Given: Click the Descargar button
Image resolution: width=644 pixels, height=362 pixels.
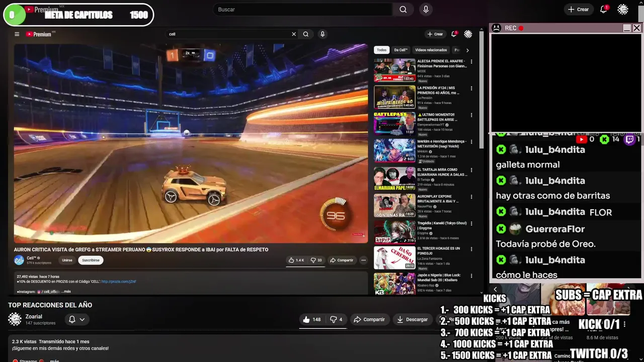Looking at the screenshot, I should tap(412, 319).
